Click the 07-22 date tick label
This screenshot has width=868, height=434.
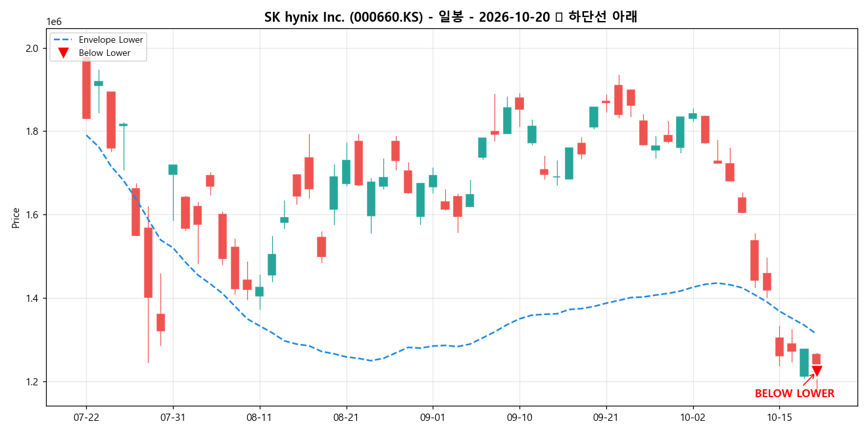86,417
